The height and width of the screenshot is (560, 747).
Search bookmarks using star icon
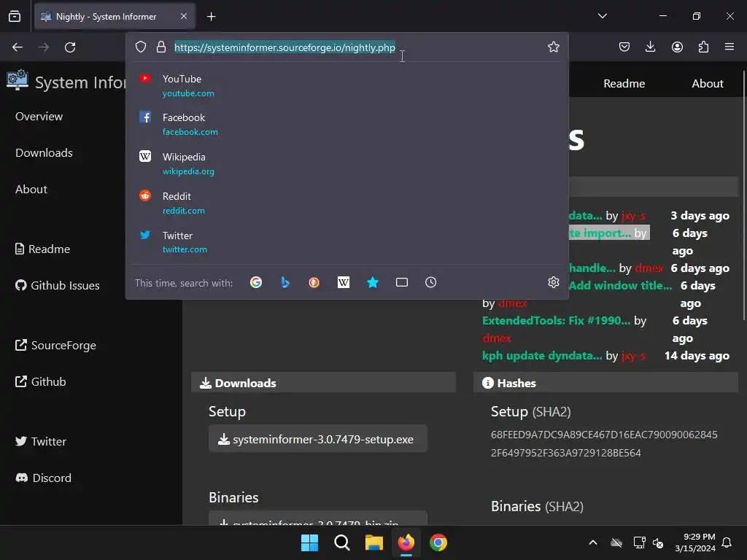[x=373, y=282]
